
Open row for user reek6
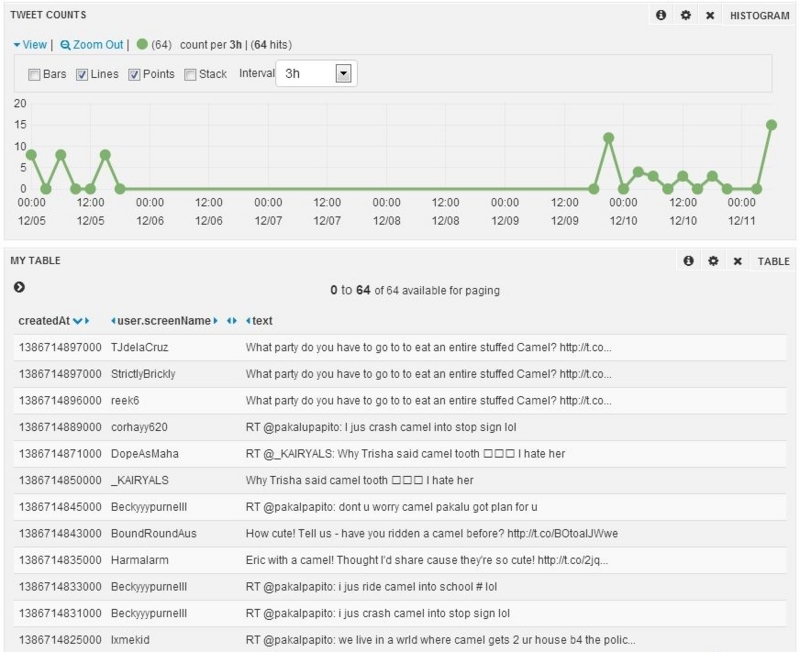(400, 400)
